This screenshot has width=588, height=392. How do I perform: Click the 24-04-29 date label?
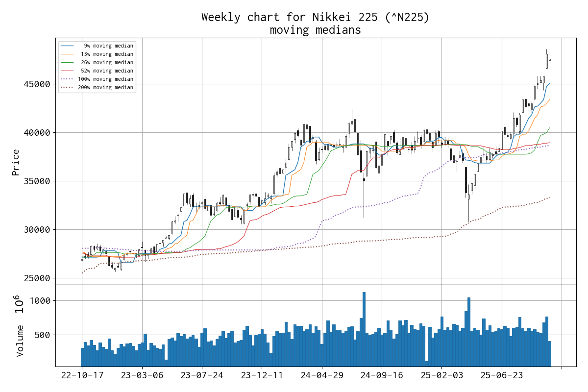[322, 375]
